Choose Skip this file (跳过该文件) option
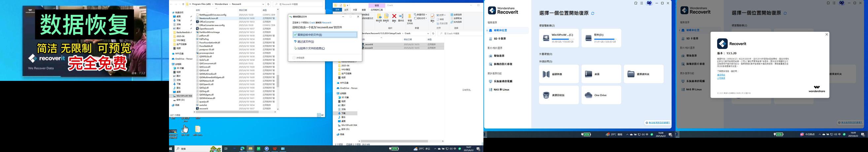Viewport: 868px width, 152px height. (x=306, y=41)
